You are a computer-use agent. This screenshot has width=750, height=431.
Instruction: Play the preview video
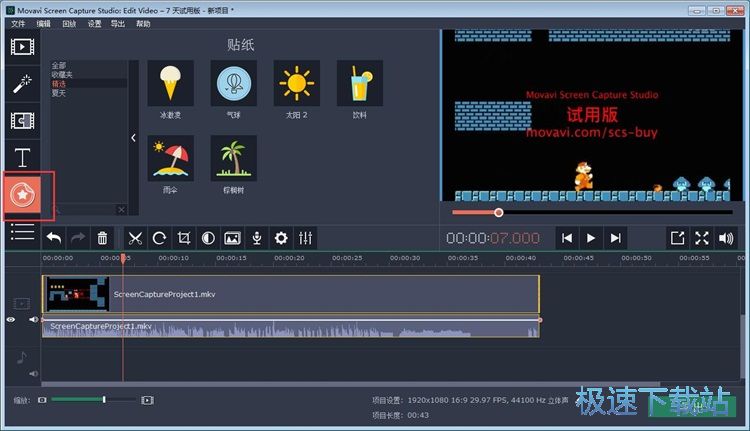(x=591, y=238)
